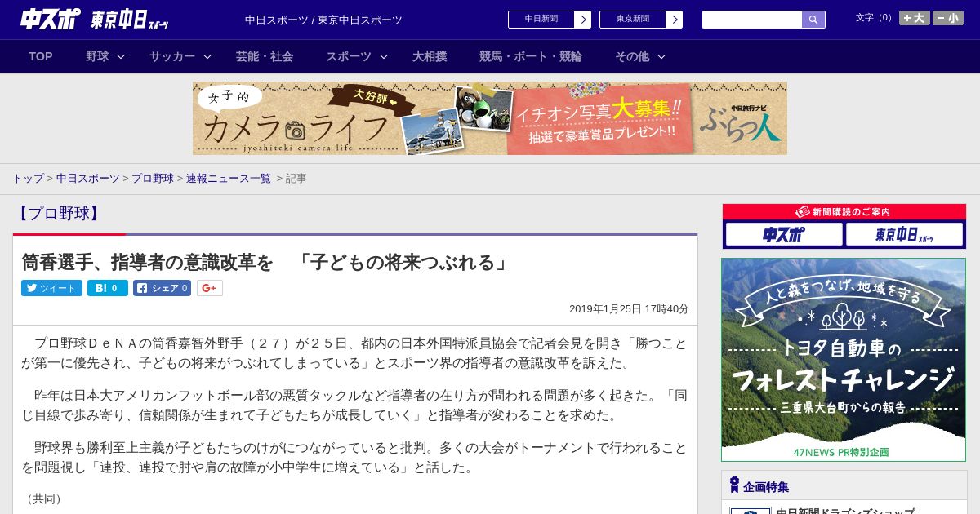The width and height of the screenshot is (980, 514).
Task: Bookmark article with Hatena B! button
Action: pyautogui.click(x=108, y=288)
